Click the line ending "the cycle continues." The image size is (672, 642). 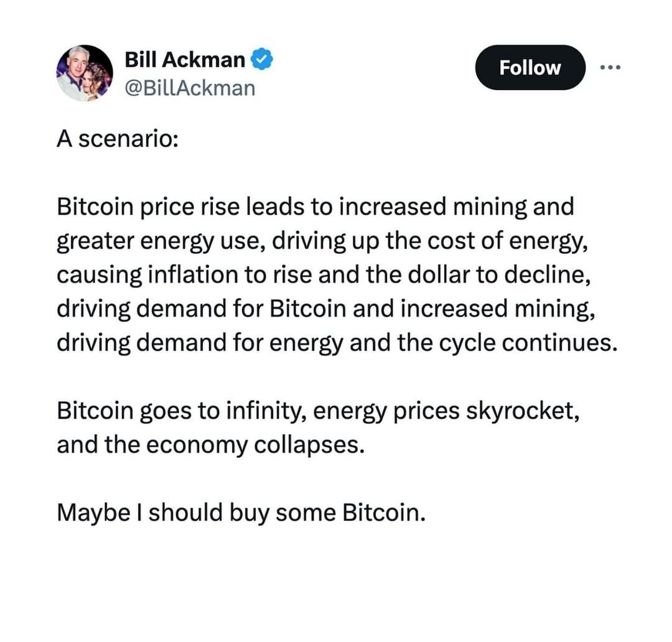(337, 342)
